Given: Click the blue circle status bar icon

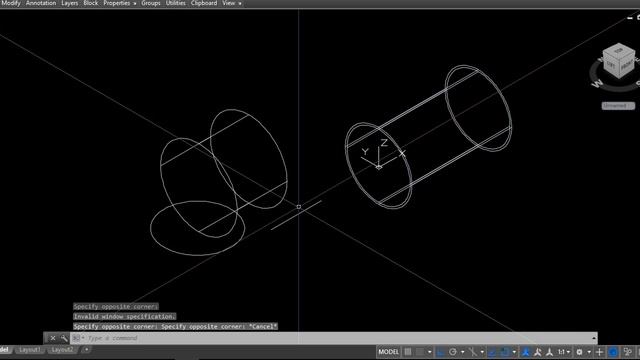Looking at the screenshot, I should pos(613,352).
